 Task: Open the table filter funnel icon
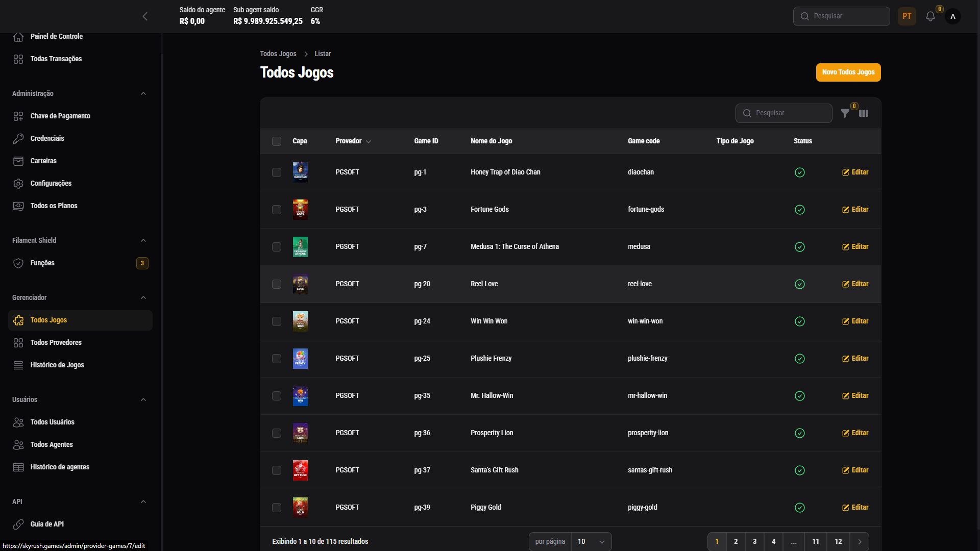[845, 113]
